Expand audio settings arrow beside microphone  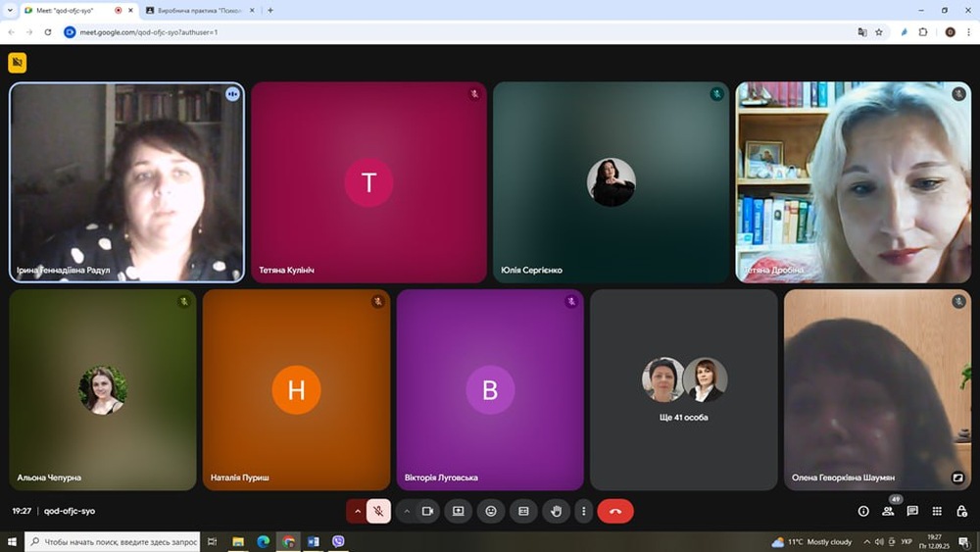click(x=357, y=511)
